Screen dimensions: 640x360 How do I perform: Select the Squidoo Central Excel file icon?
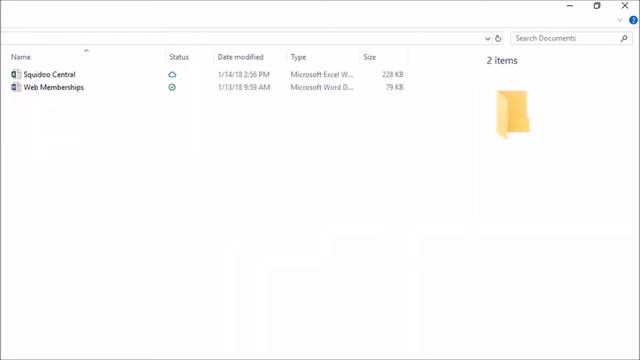click(x=16, y=74)
